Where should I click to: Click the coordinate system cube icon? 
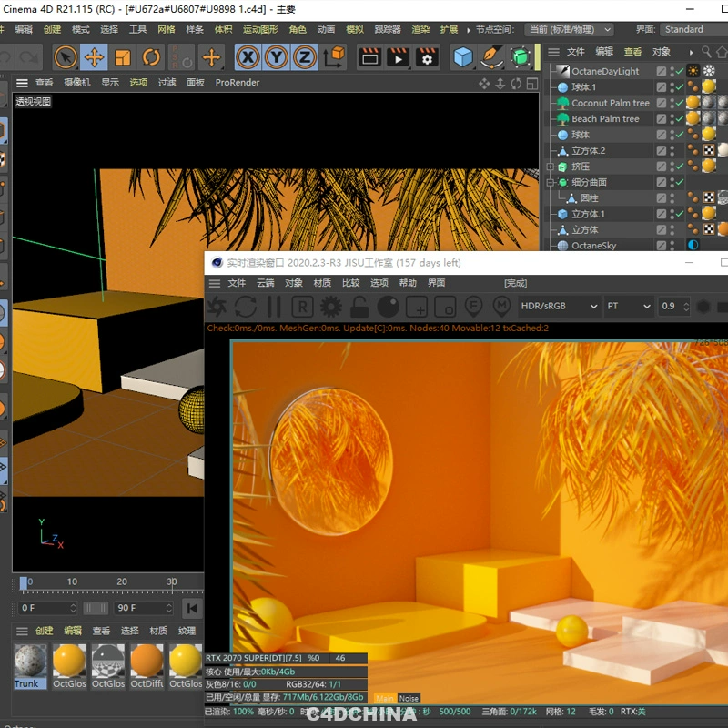coord(334,57)
